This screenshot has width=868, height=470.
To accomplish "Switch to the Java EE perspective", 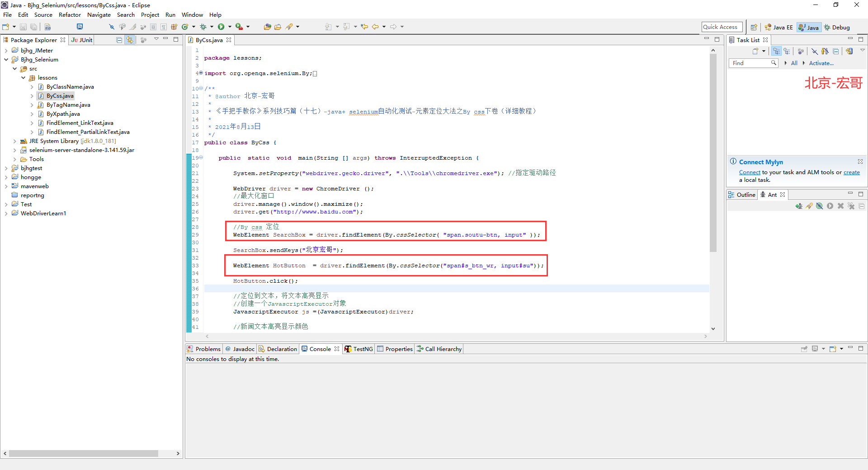I will 778,27.
